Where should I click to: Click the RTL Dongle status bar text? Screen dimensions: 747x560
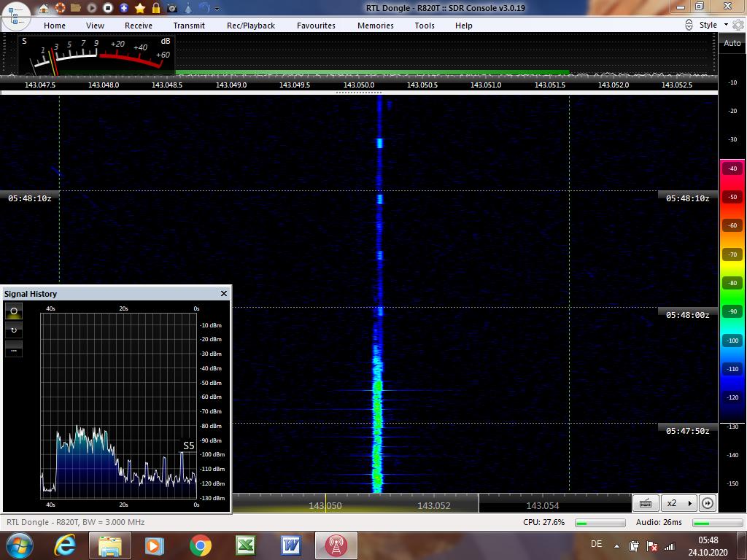click(x=75, y=522)
